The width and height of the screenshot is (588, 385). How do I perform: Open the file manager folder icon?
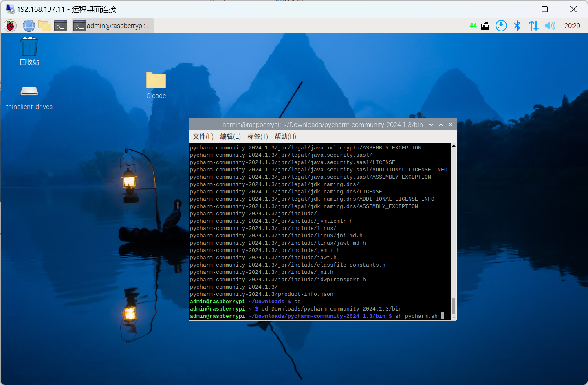[x=45, y=26]
